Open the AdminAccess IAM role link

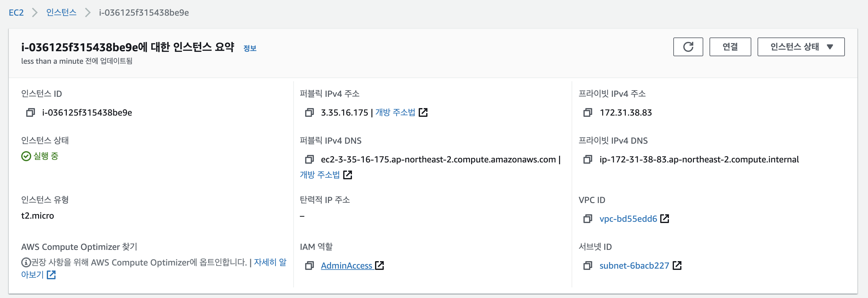click(346, 266)
